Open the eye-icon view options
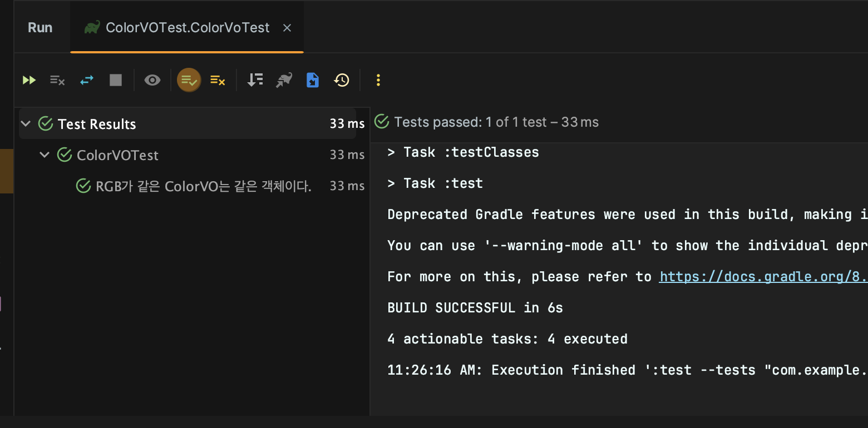 click(x=152, y=81)
